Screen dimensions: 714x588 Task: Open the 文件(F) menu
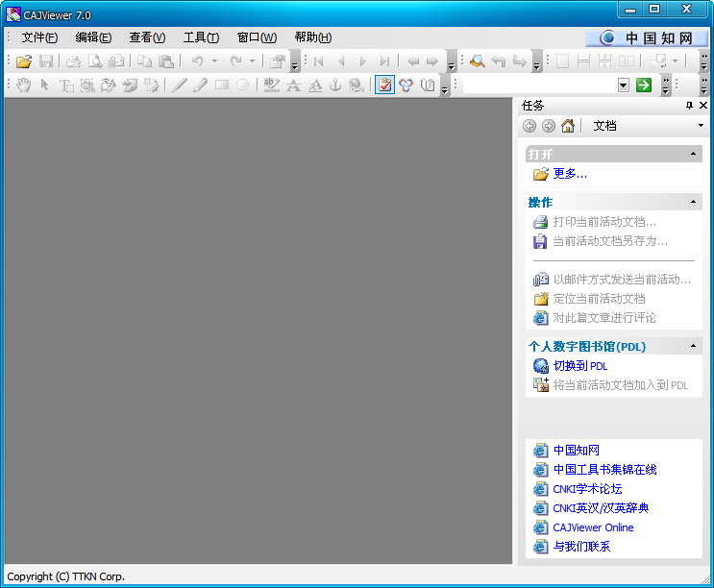[39, 37]
